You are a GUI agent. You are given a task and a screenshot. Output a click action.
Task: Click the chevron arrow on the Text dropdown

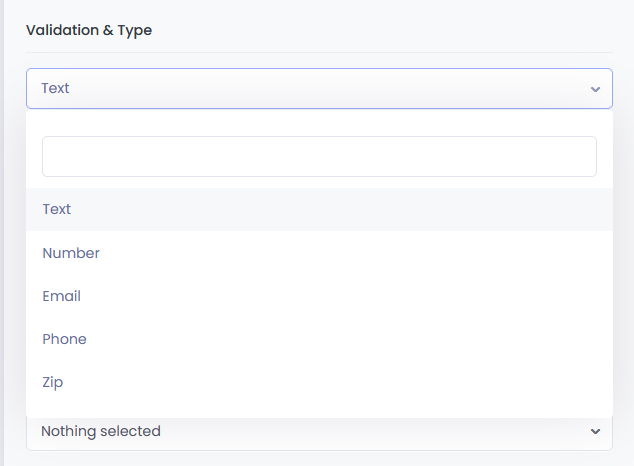tap(595, 89)
